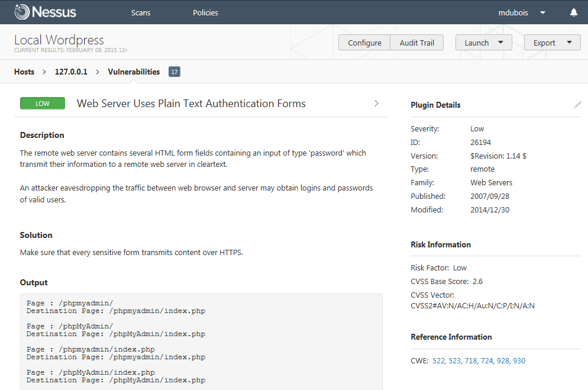
Task: Click the Severity value Low
Action: [477, 129]
